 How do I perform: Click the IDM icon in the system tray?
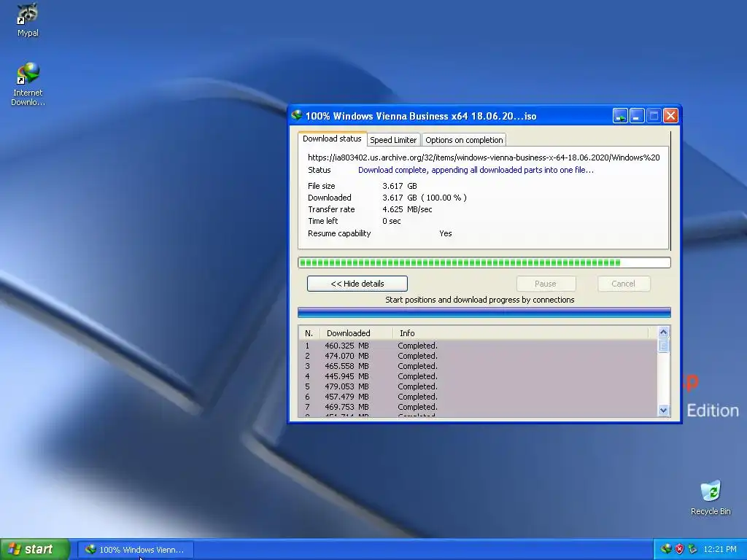[666, 549]
